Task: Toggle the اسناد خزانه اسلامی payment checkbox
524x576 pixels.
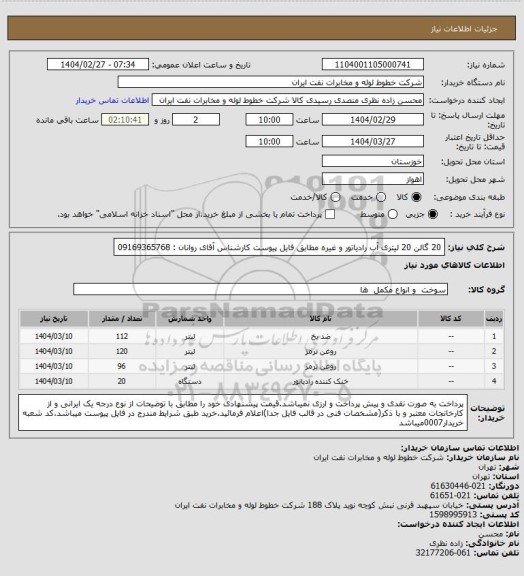Action: coord(330,214)
